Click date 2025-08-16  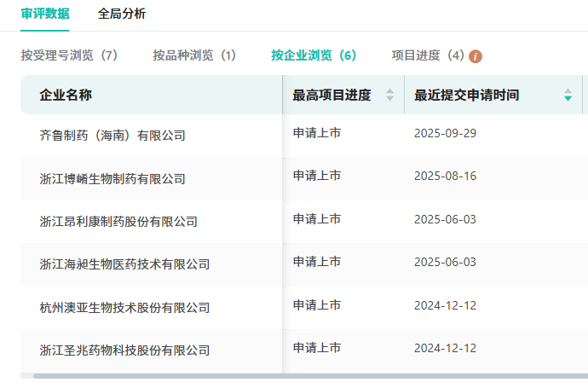[x=445, y=176]
